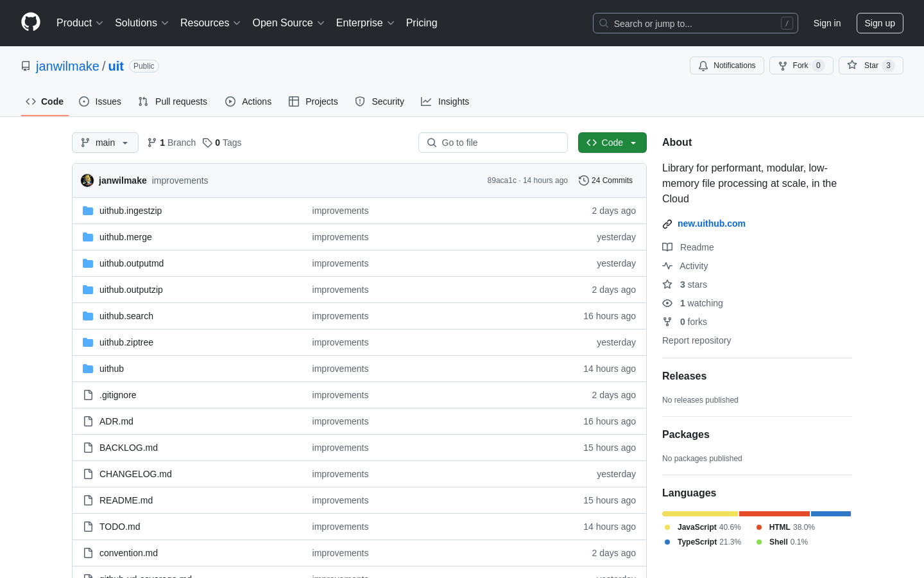Click the HTML red segment of language bar
924x578 pixels.
pos(774,514)
